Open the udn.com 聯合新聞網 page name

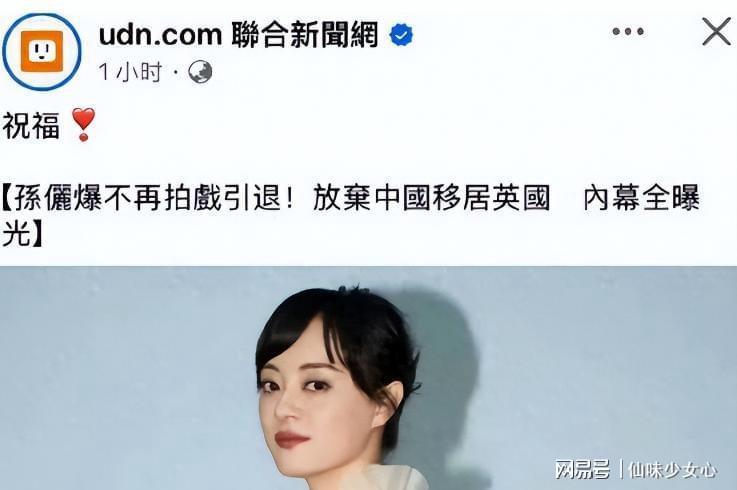238,35
